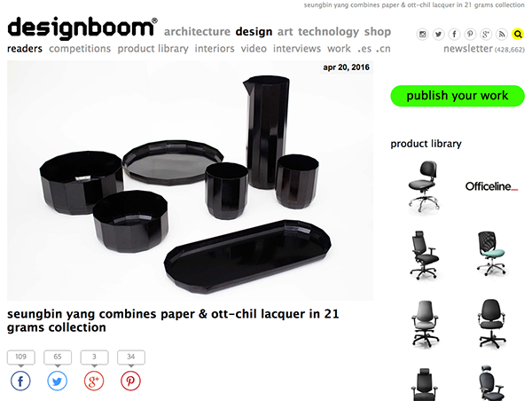The height and width of the screenshot is (401, 532).
Task: Share article via blue Facebook button
Action: point(20,381)
